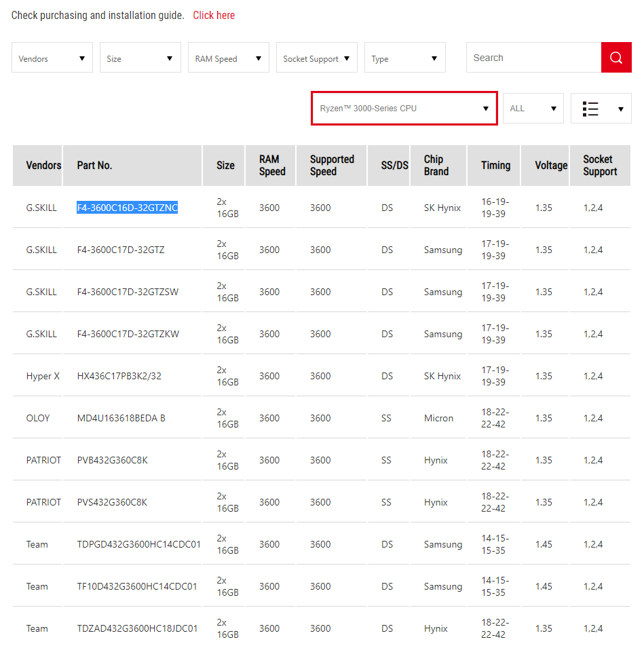The image size is (644, 648).
Task: Click the red search magnifier button
Action: pyautogui.click(x=616, y=58)
